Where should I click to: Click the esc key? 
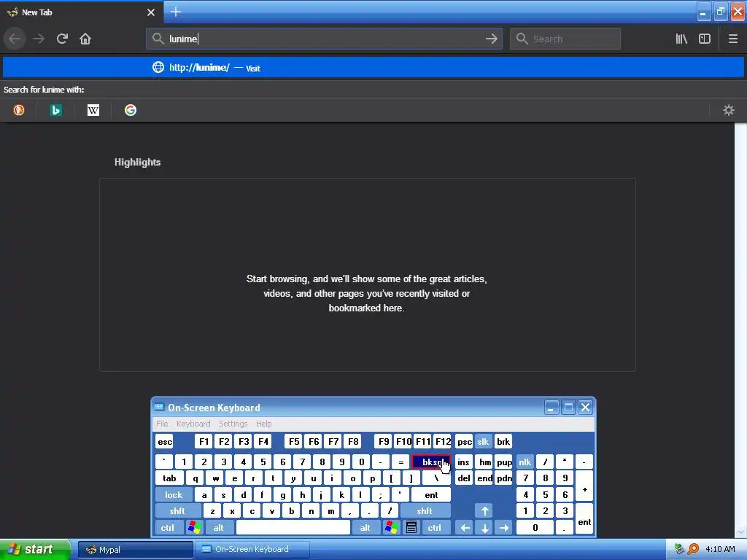pos(165,441)
